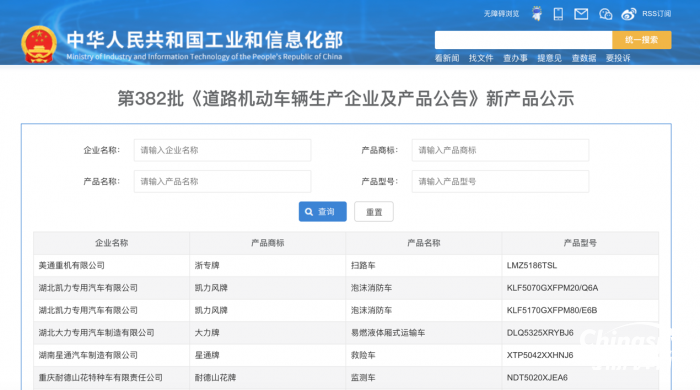Focus the 产品商标 input field
Image resolution: width=700 pixels, height=390 pixels.
(500, 150)
